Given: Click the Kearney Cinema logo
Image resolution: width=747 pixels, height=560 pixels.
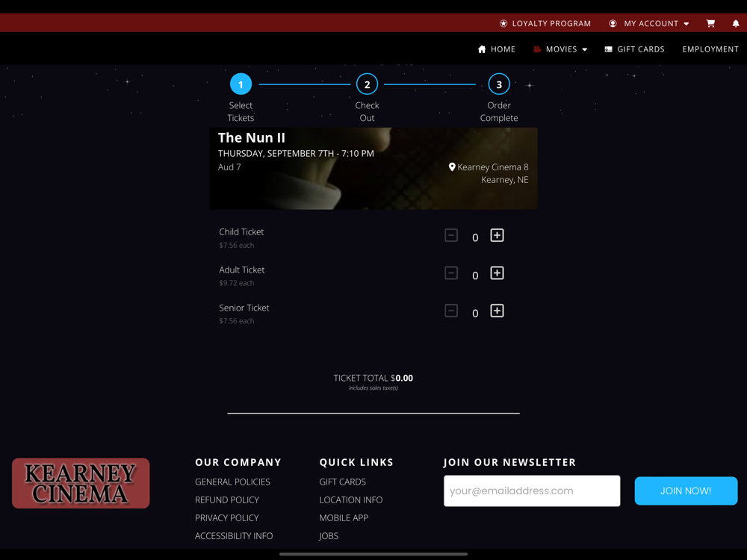Looking at the screenshot, I should [x=81, y=483].
